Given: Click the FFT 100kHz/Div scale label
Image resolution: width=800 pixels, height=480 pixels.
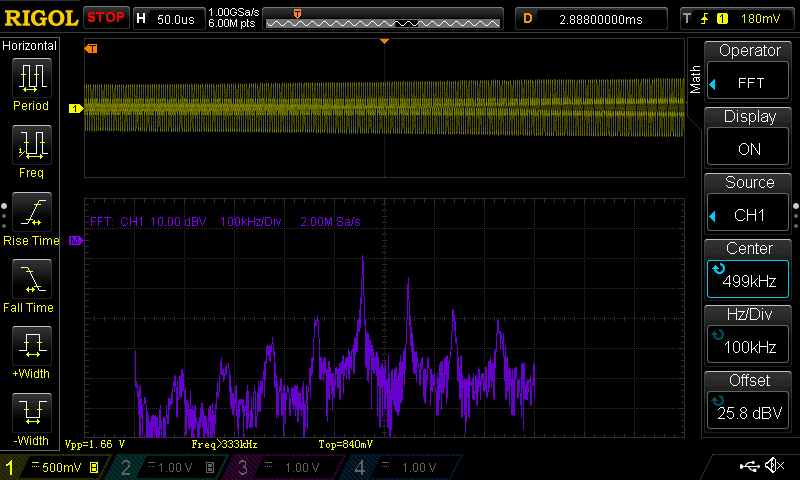Looking at the screenshot, I should pyautogui.click(x=251, y=222).
